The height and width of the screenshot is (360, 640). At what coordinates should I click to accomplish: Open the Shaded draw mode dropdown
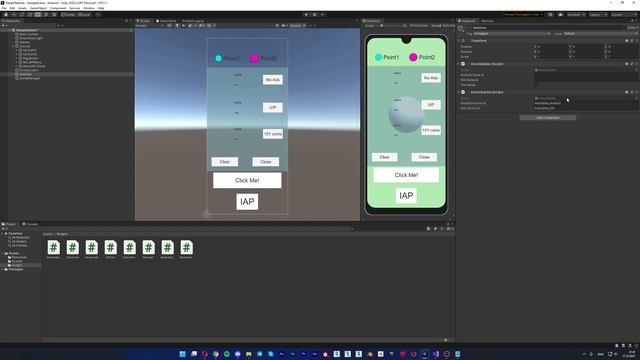149,26
